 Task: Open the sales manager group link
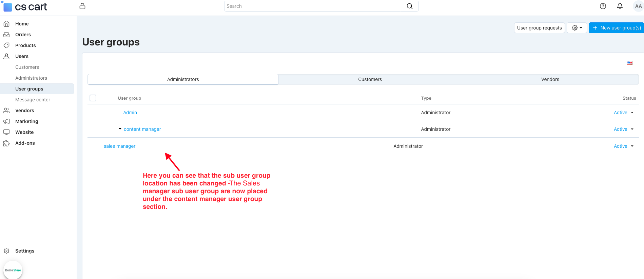point(119,146)
